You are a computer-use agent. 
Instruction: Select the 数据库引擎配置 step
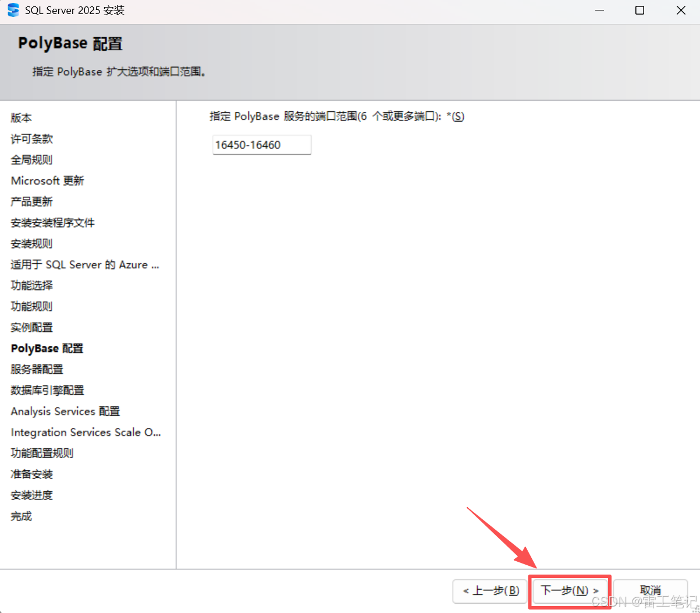[48, 390]
